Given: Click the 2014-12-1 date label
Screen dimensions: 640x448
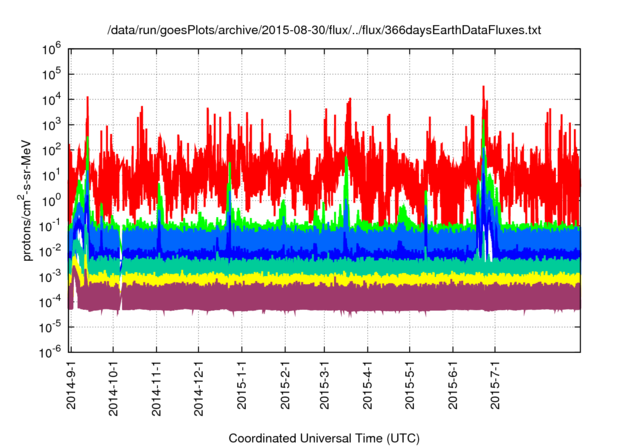Looking at the screenshot, I should pyautogui.click(x=199, y=388).
